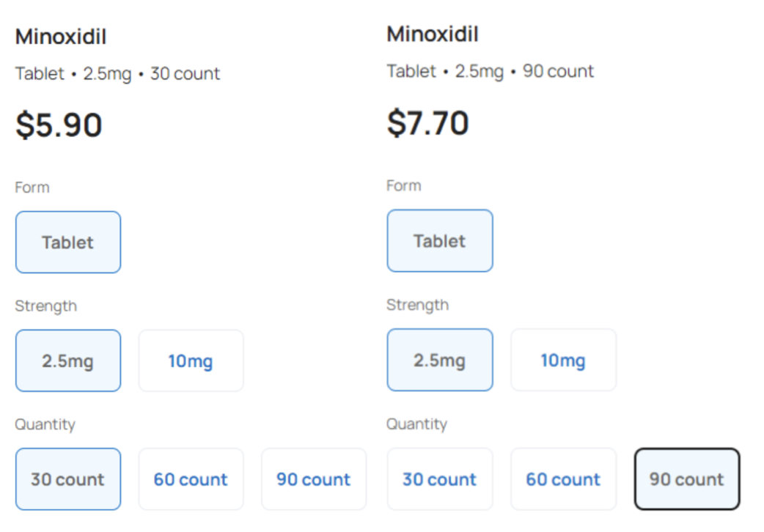Click the "Tablet • 2.5mg • 90 count" subtitle
Screen dimensions: 764x532
pos(490,72)
